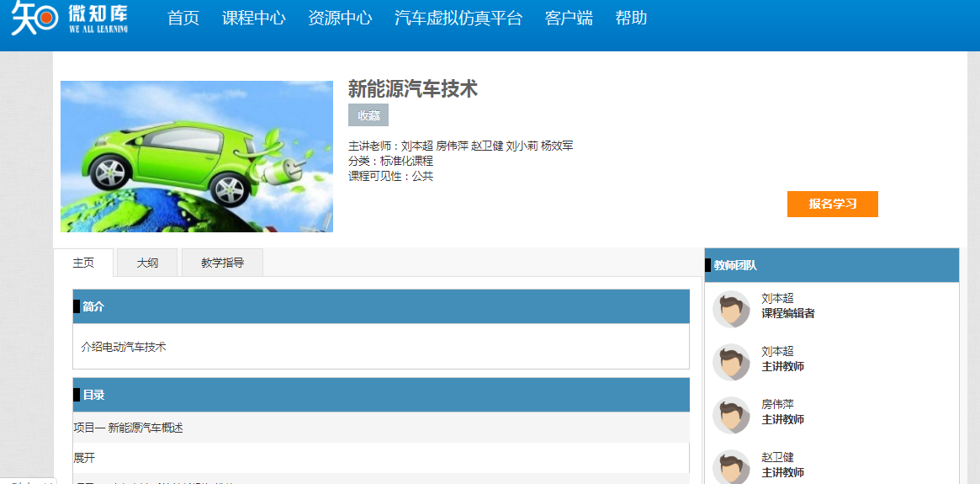Screen dimensions: 980x484
Task: Open the 帮助 menu item
Action: point(631,18)
